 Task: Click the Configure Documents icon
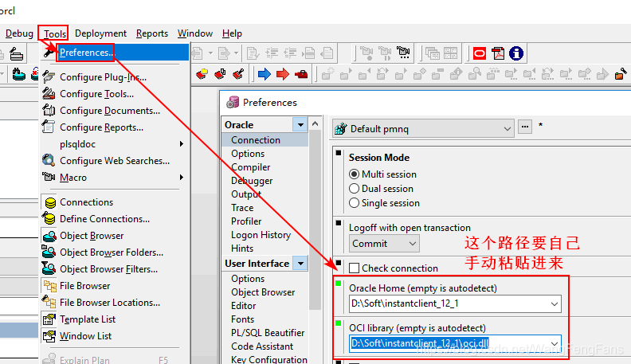coord(49,110)
